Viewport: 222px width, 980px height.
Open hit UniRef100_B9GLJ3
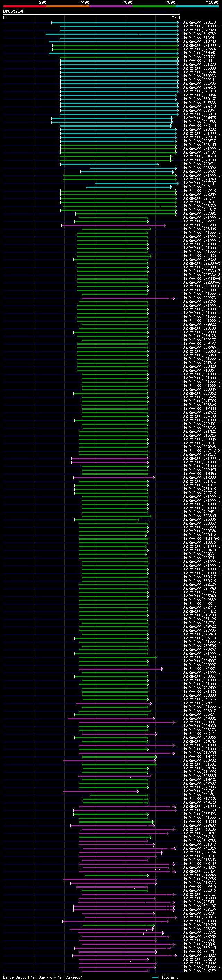pos(199,23)
